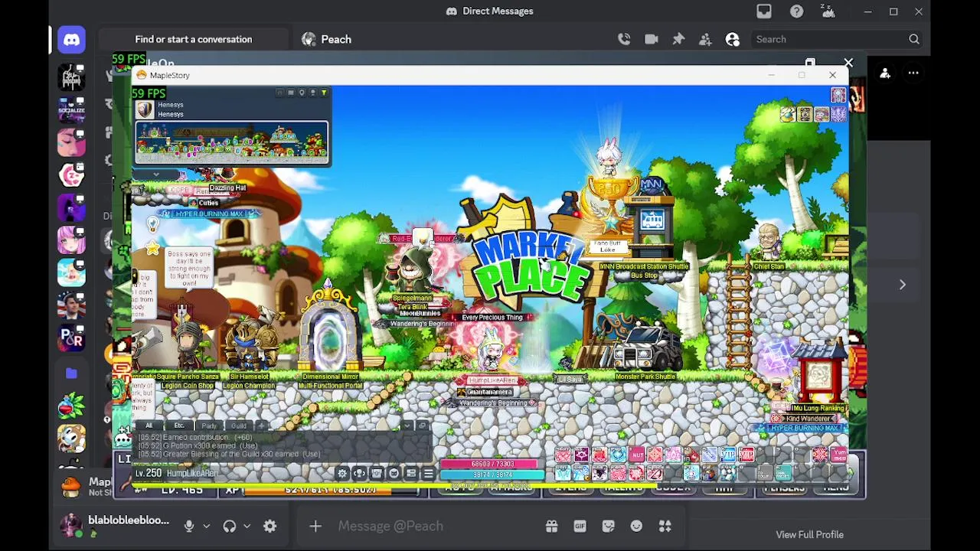This screenshot has height=551, width=980.
Task: Open the sticker picker
Action: point(608,526)
